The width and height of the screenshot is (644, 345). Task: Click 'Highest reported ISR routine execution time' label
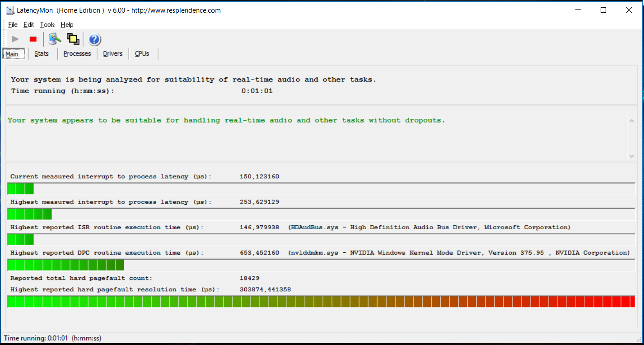click(x=107, y=227)
